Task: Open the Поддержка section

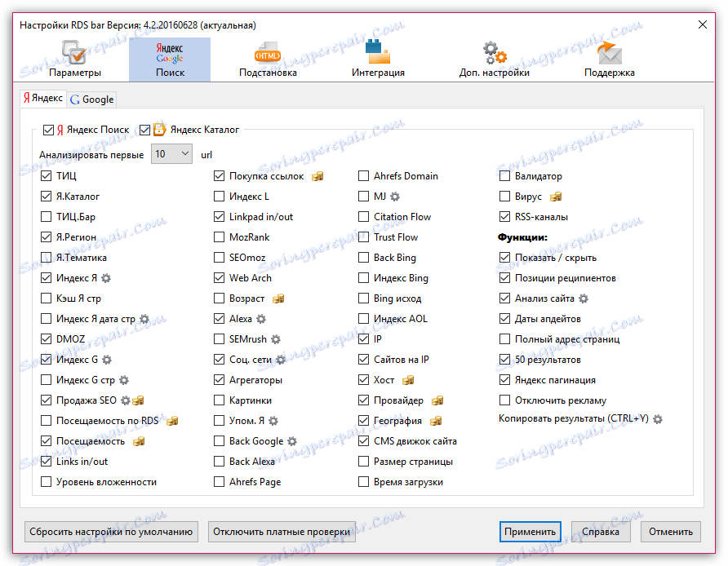Action: [x=609, y=60]
